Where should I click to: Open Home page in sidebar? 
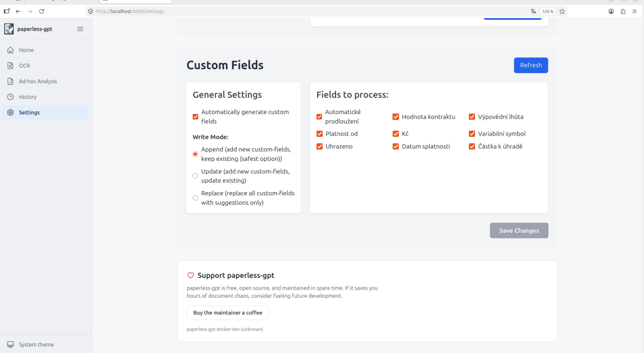45,50
